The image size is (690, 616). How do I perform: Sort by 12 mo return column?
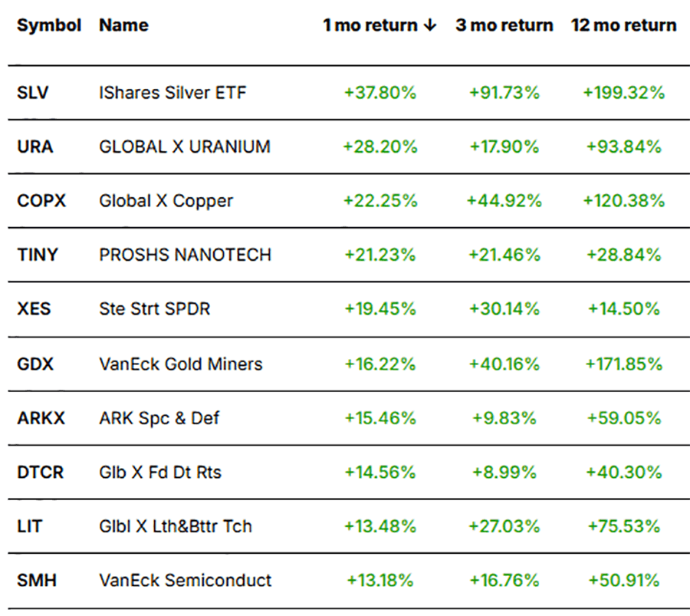623,25
